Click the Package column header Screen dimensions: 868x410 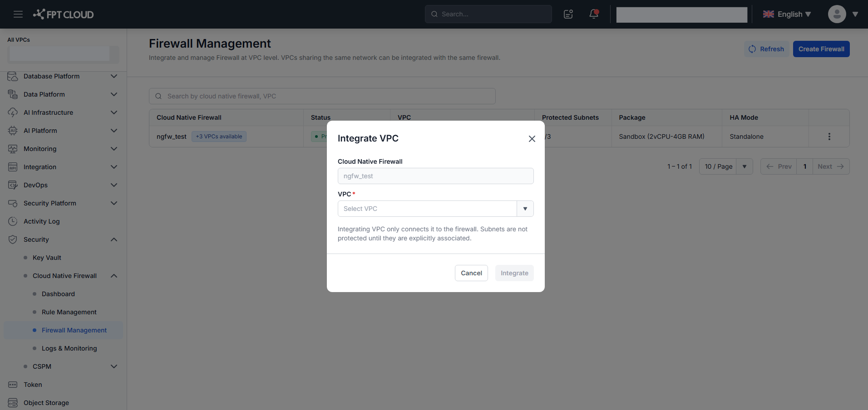[632, 117]
